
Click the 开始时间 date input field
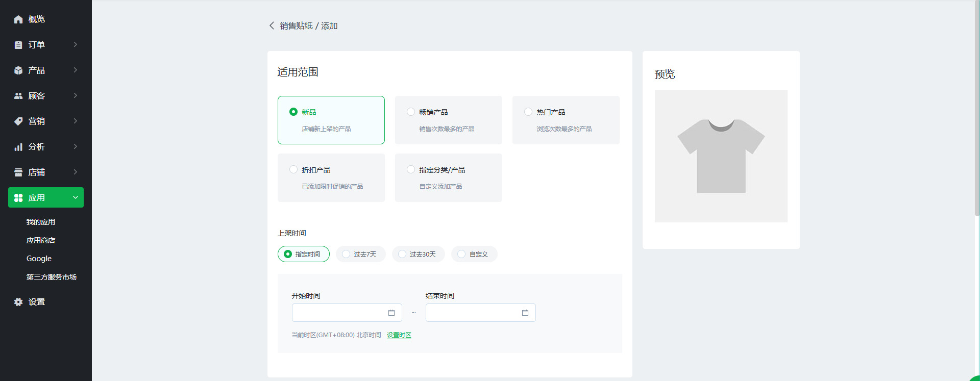pos(339,313)
